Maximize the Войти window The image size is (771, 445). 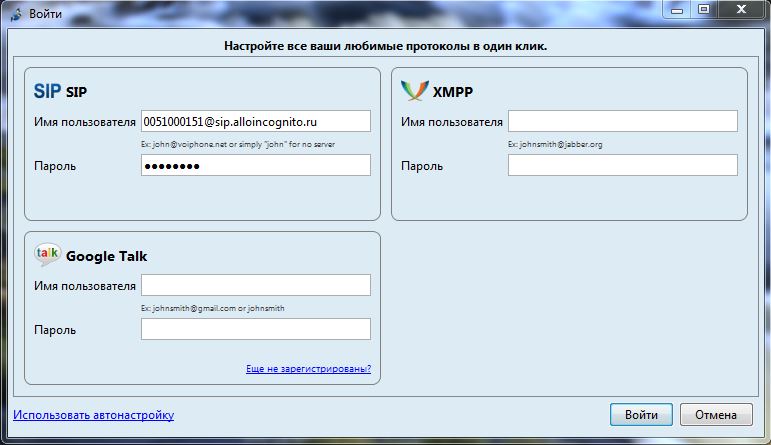[704, 9]
